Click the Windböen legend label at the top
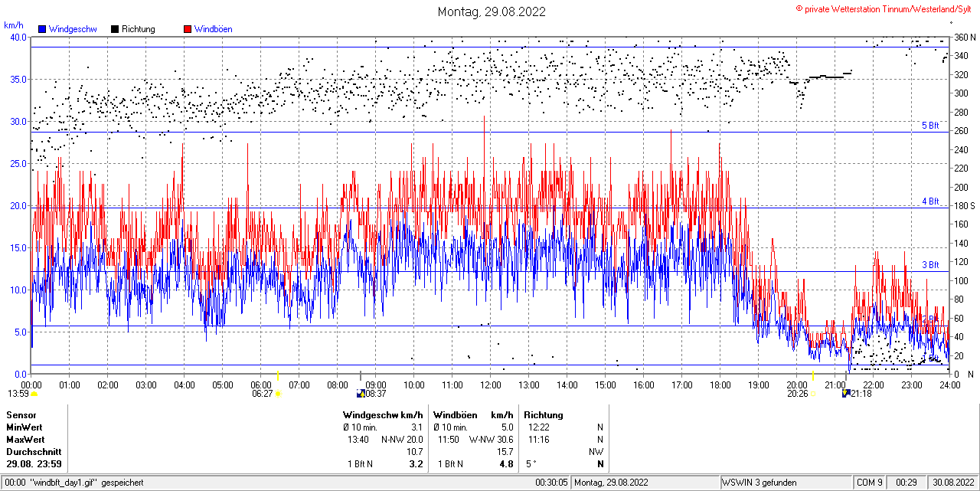 click(213, 29)
